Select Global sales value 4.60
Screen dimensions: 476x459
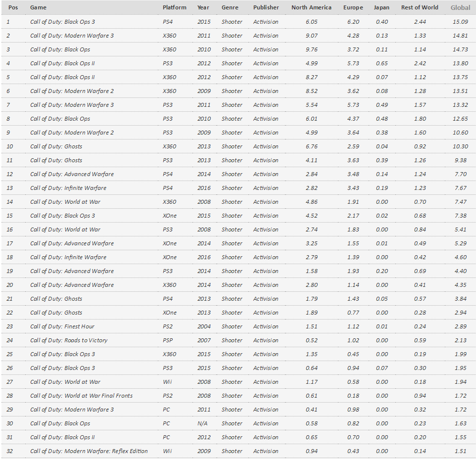tap(461, 257)
